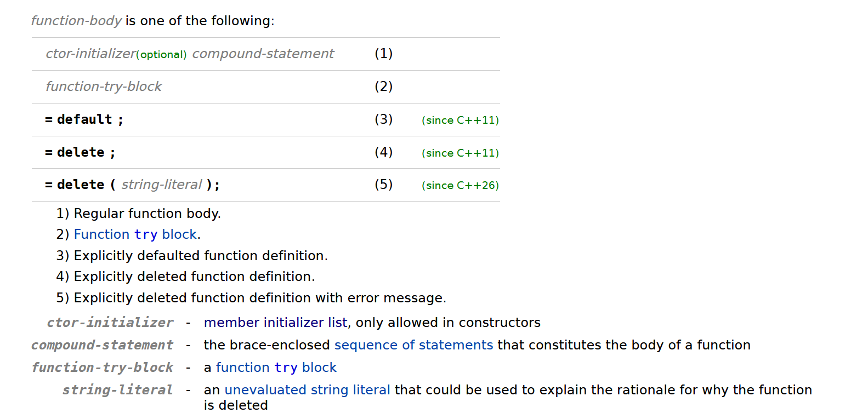Screen dimensions: 868x419
Task: Click bold "string-literal" term in the definitions list
Action: point(117,390)
